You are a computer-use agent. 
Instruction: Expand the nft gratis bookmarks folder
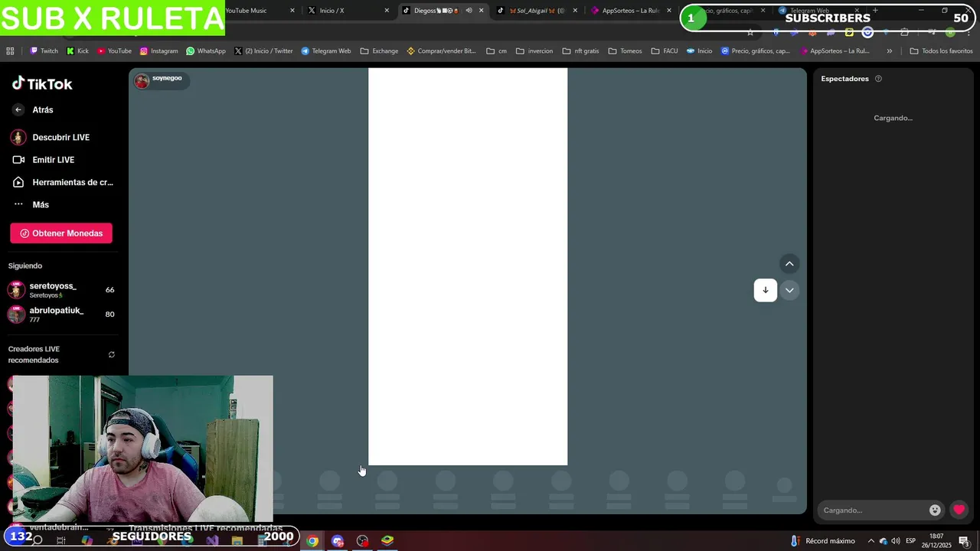(x=580, y=51)
